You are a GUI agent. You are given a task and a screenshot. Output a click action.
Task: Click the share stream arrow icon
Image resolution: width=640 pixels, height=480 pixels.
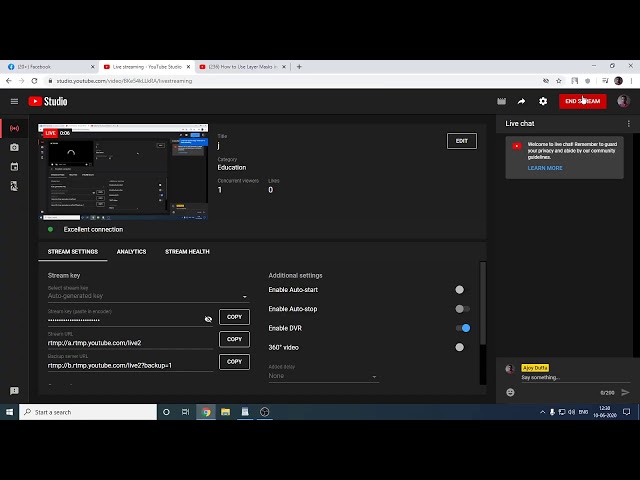pos(522,101)
